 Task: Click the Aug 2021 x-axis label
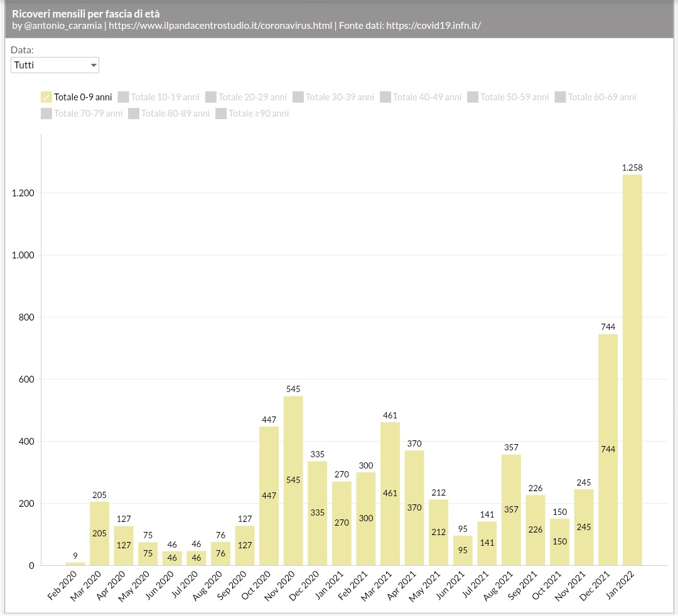click(x=498, y=585)
